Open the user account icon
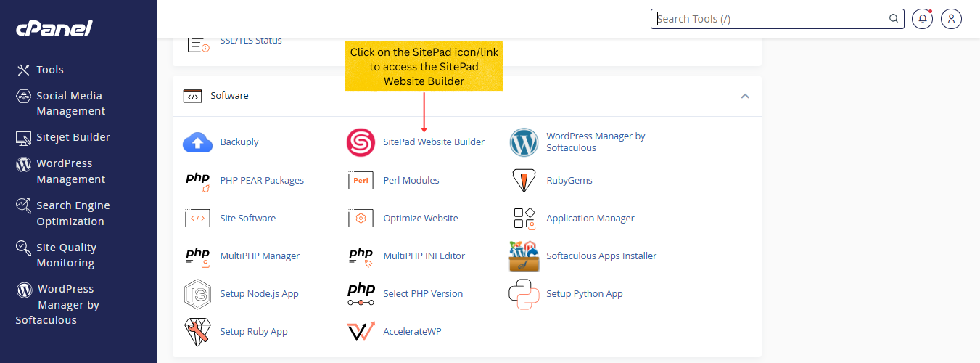Image resolution: width=980 pixels, height=363 pixels. pyautogui.click(x=951, y=19)
